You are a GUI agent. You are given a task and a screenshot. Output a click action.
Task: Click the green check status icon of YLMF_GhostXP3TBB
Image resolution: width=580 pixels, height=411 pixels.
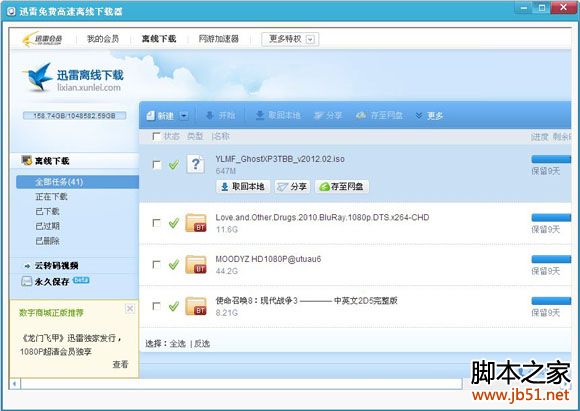(174, 165)
